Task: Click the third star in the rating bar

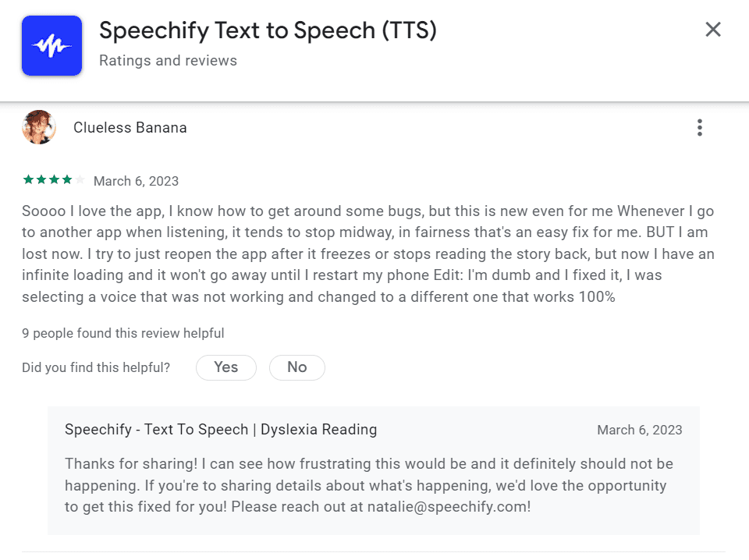Action: [x=55, y=179]
